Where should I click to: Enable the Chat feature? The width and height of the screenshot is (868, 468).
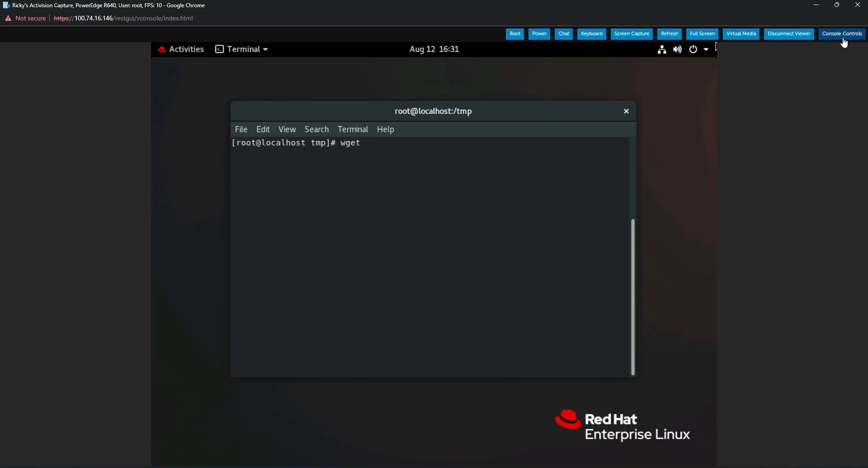point(563,34)
